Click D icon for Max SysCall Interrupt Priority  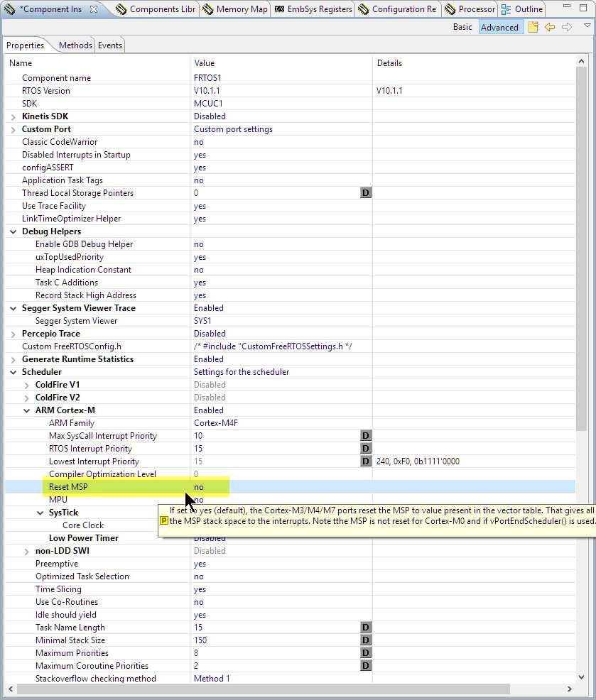click(x=365, y=436)
